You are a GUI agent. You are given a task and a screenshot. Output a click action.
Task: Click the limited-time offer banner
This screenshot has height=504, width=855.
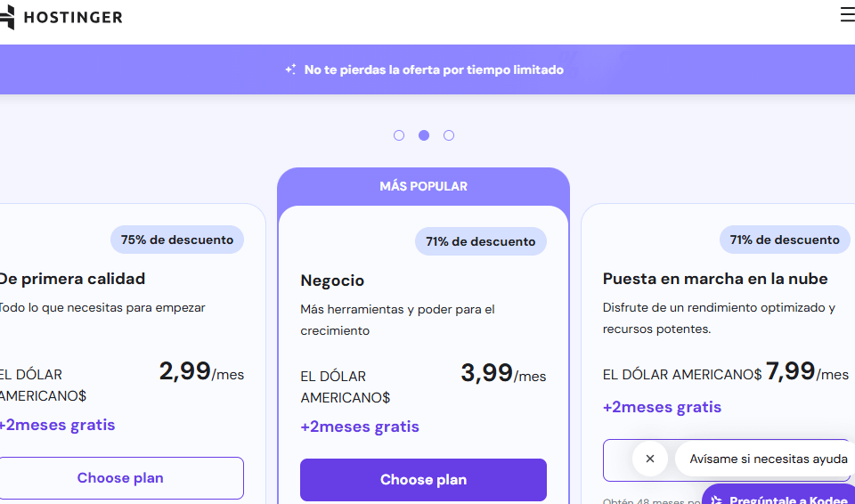[427, 69]
